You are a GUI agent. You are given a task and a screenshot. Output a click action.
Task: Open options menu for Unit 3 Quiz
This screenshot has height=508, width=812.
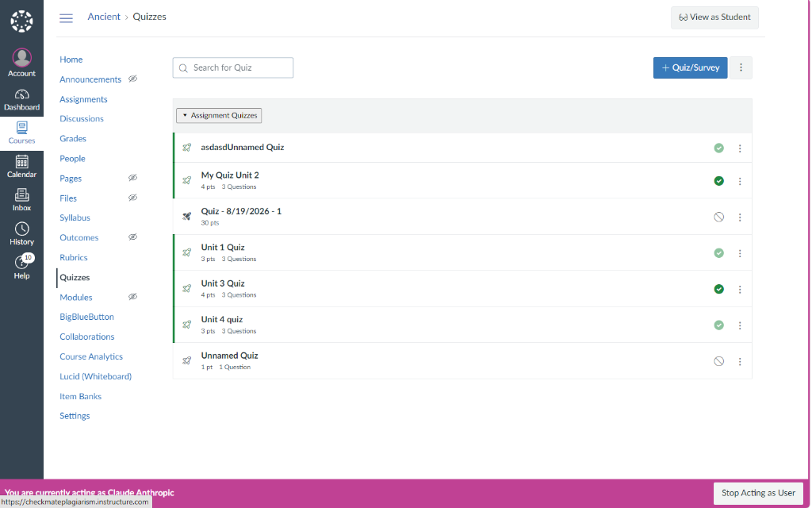point(740,290)
